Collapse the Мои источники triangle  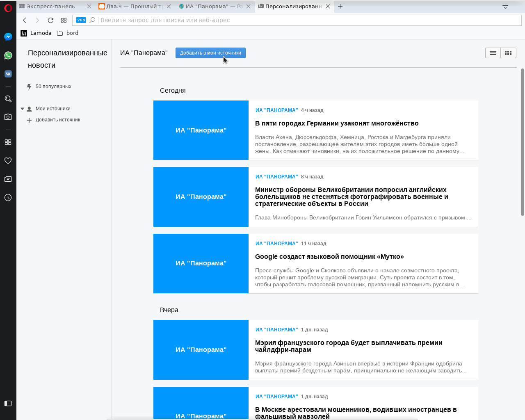tap(23, 109)
